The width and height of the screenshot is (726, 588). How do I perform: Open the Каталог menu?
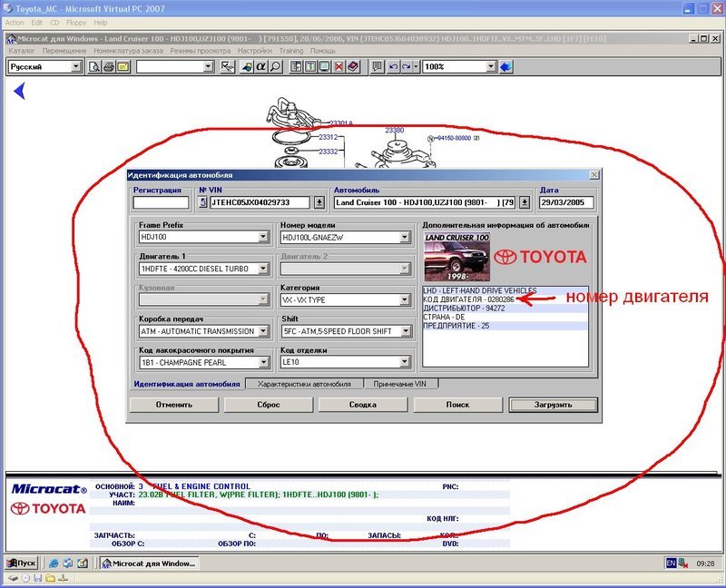pos(22,51)
